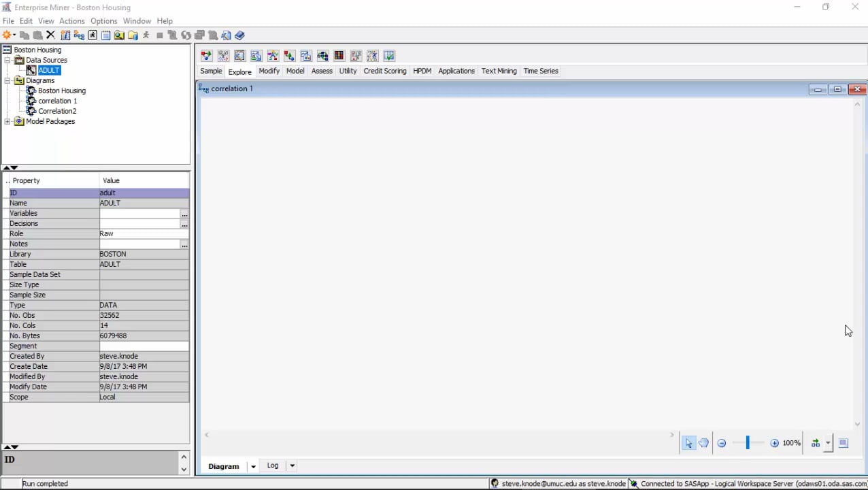This screenshot has width=868, height=490.
Task: Select the Variable Selection checkmark node icon
Action: point(389,56)
